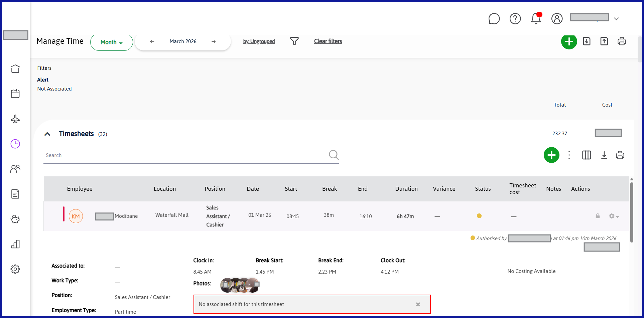View notifications bell
This screenshot has width=644, height=318.
click(x=536, y=18)
